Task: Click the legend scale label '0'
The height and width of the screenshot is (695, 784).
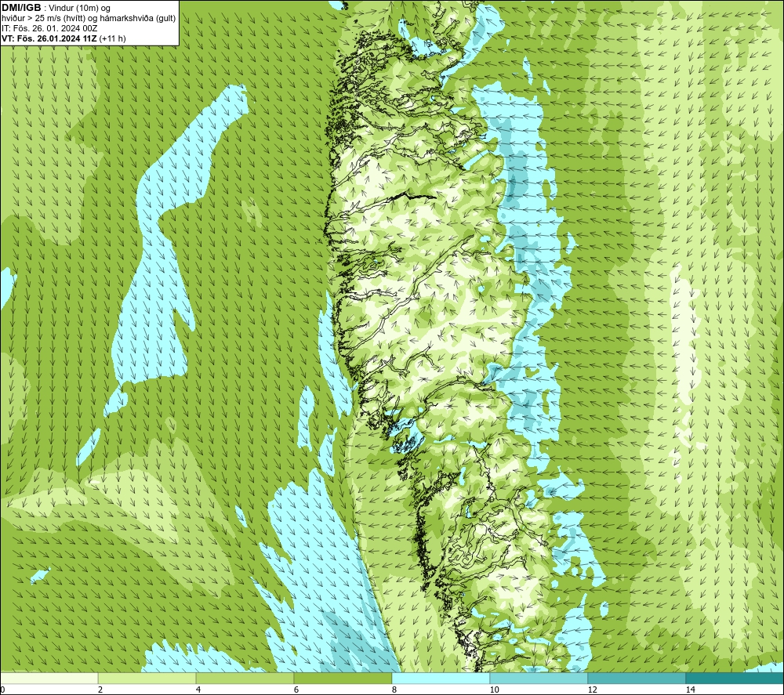Action: 2,690
